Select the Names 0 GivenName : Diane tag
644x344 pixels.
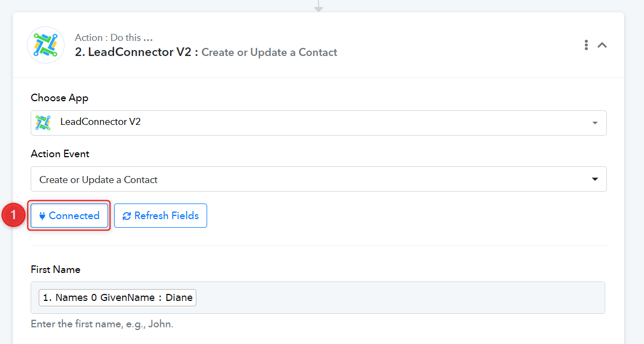click(x=117, y=298)
